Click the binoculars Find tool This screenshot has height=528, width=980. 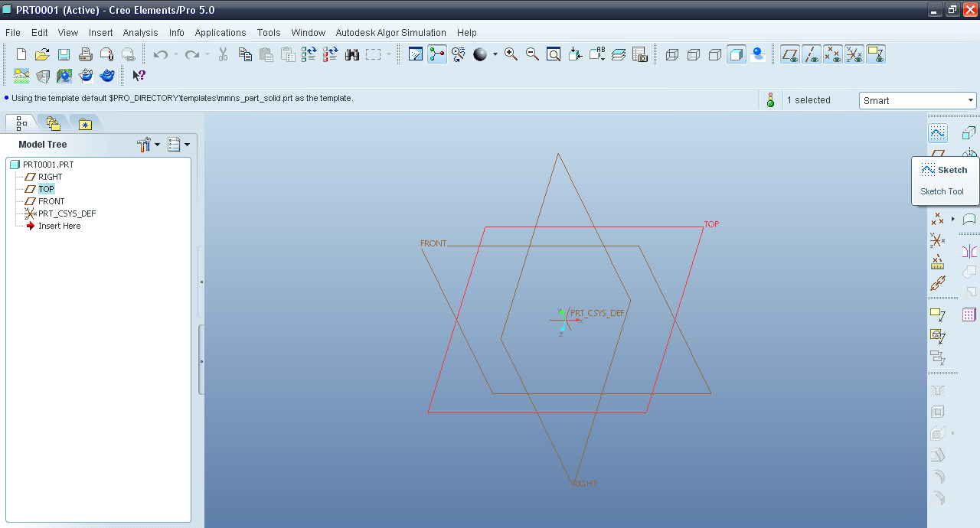(352, 54)
